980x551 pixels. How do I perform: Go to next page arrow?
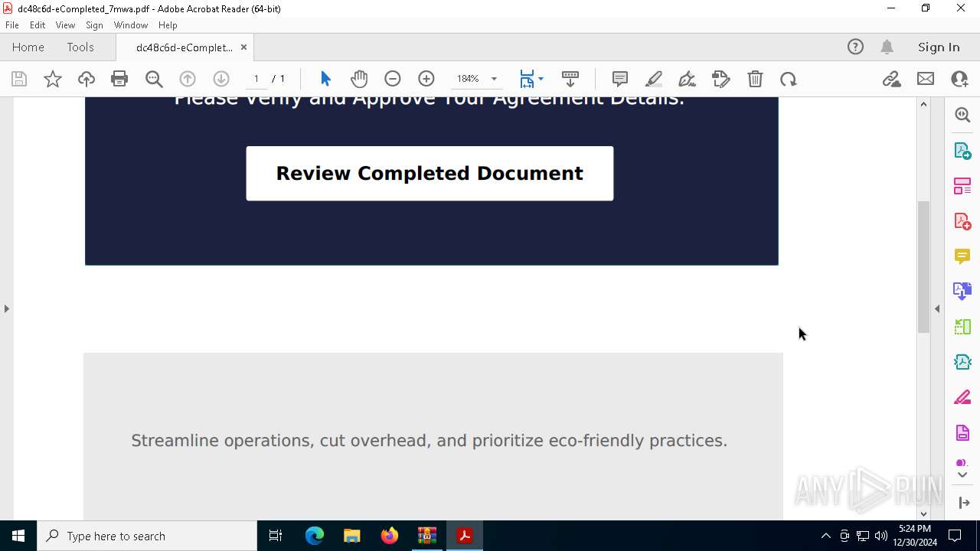[x=221, y=79]
